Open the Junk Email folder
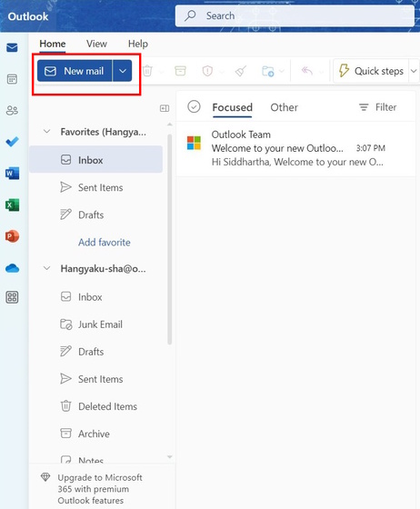Screen dimensions: 420x509 pos(96,324)
